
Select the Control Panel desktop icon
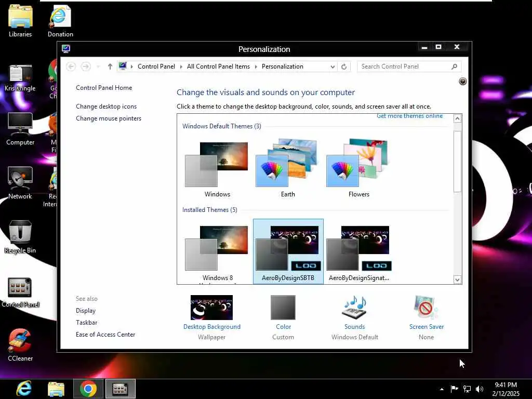click(20, 292)
